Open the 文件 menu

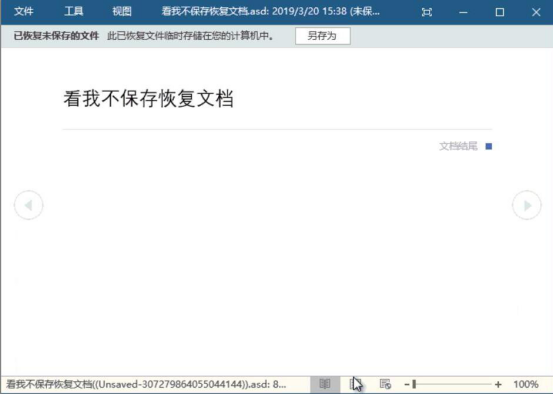point(24,11)
